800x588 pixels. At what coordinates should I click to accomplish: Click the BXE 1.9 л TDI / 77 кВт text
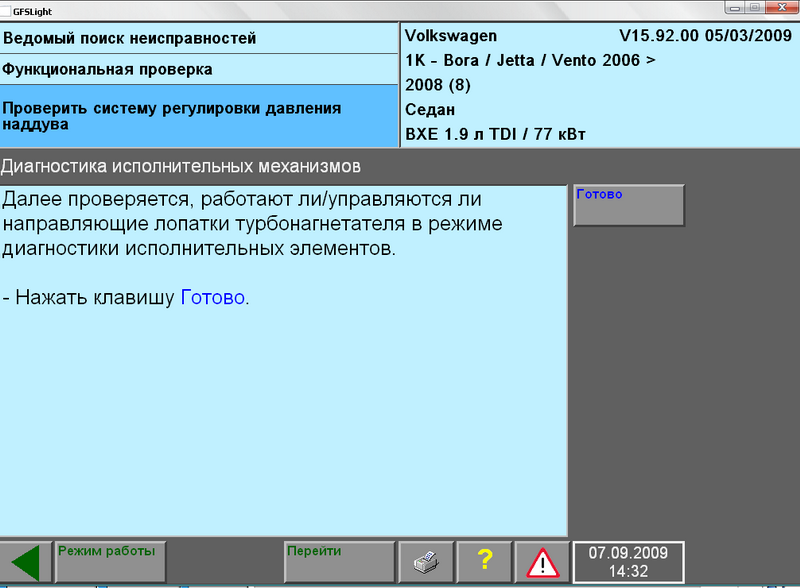(495, 134)
